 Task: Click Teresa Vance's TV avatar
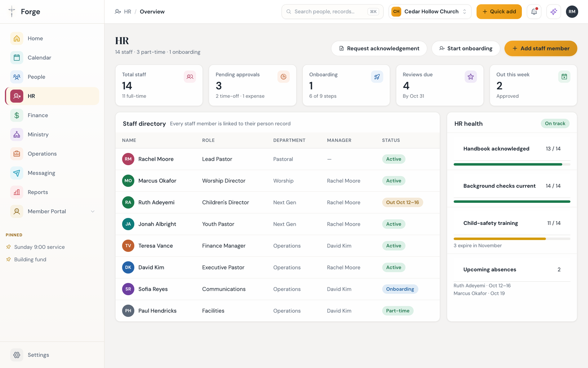pos(128,246)
